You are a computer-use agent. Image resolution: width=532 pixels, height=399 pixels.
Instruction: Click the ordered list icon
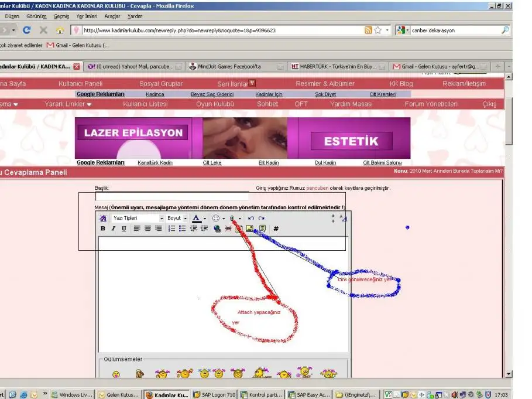tap(171, 229)
